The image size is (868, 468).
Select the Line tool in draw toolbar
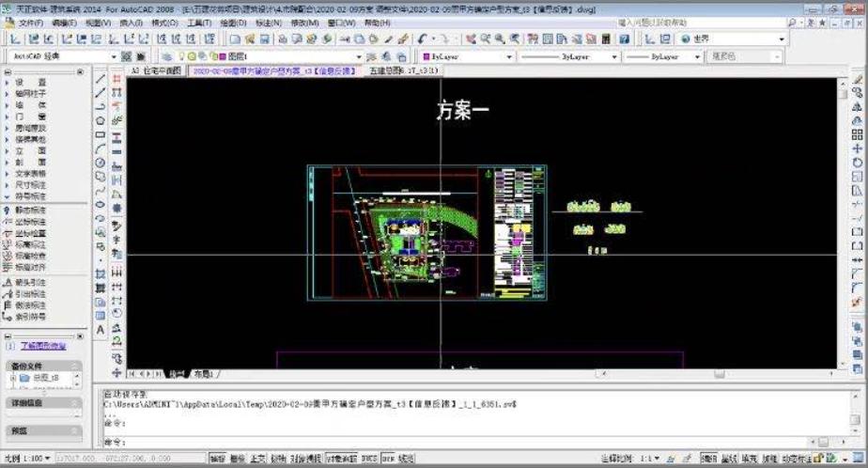pos(101,80)
